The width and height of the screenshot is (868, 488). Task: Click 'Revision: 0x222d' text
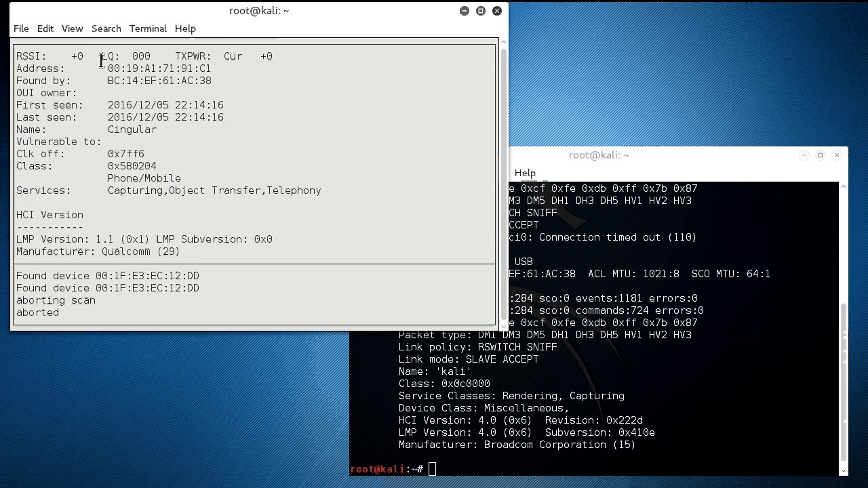(593, 420)
